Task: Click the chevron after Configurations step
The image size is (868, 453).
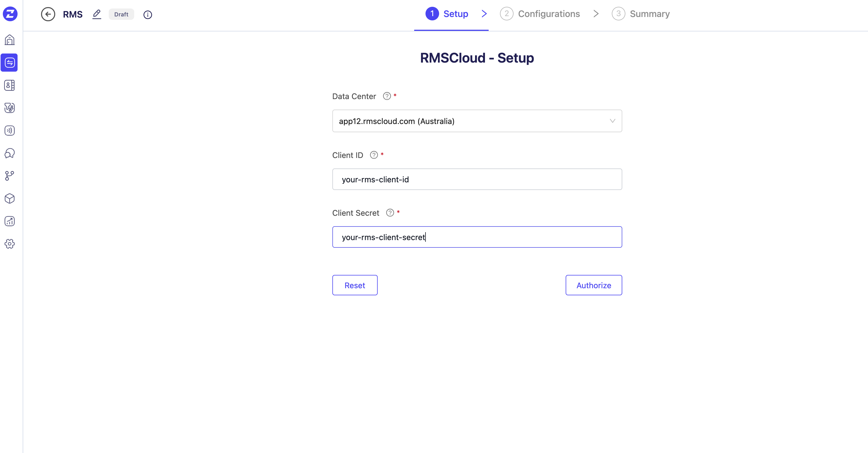Action: click(596, 14)
